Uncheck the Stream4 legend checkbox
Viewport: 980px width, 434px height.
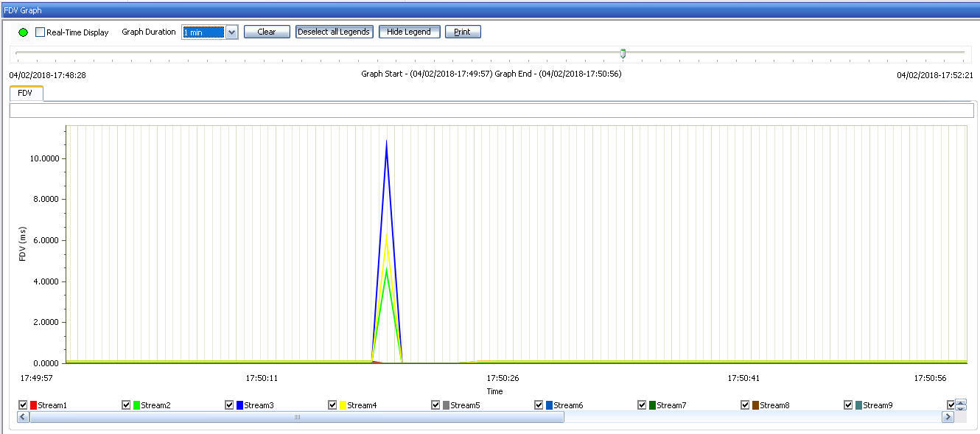click(332, 405)
